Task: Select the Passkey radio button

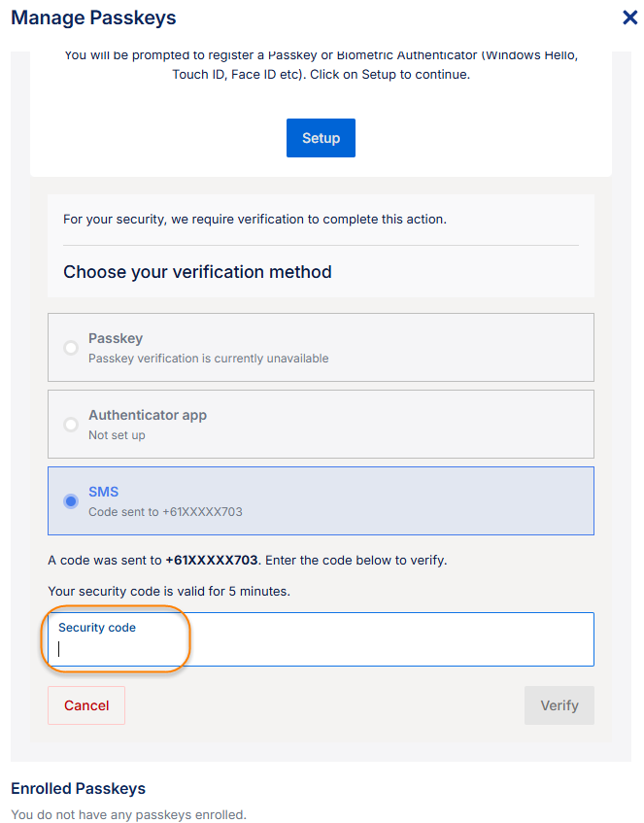Action: (x=71, y=348)
